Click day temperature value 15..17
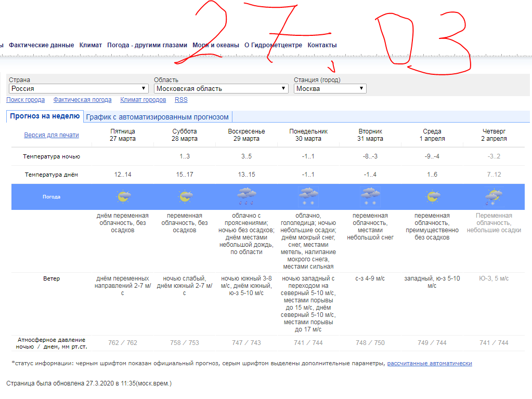Viewport: 532px width, 399px height. click(x=185, y=175)
